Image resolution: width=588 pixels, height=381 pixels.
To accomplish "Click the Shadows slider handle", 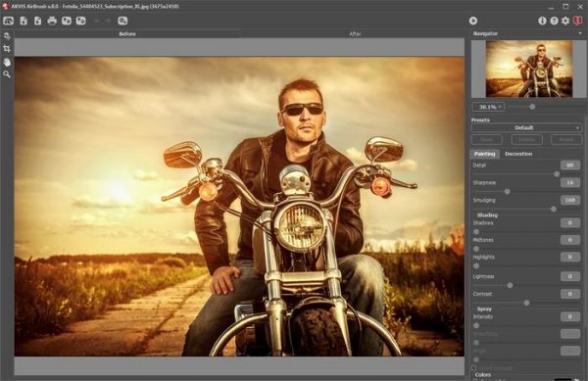I will 476,232.
